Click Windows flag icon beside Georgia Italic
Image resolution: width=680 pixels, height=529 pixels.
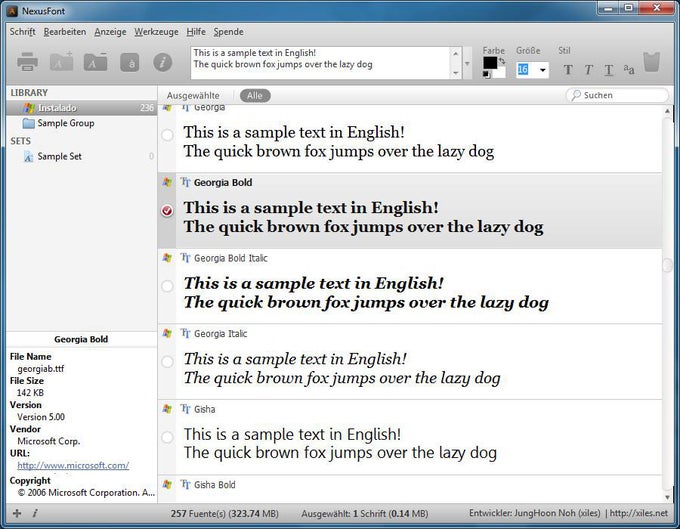(167, 333)
